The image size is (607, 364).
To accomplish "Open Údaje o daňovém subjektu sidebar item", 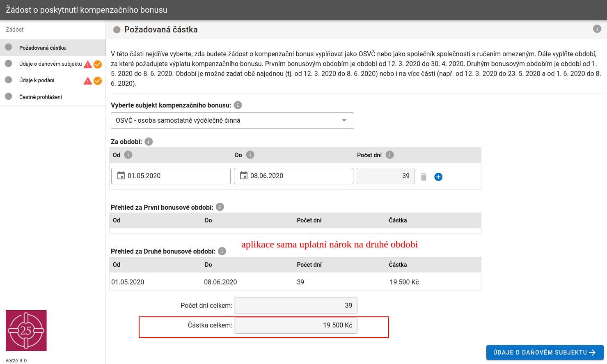I will coord(50,64).
